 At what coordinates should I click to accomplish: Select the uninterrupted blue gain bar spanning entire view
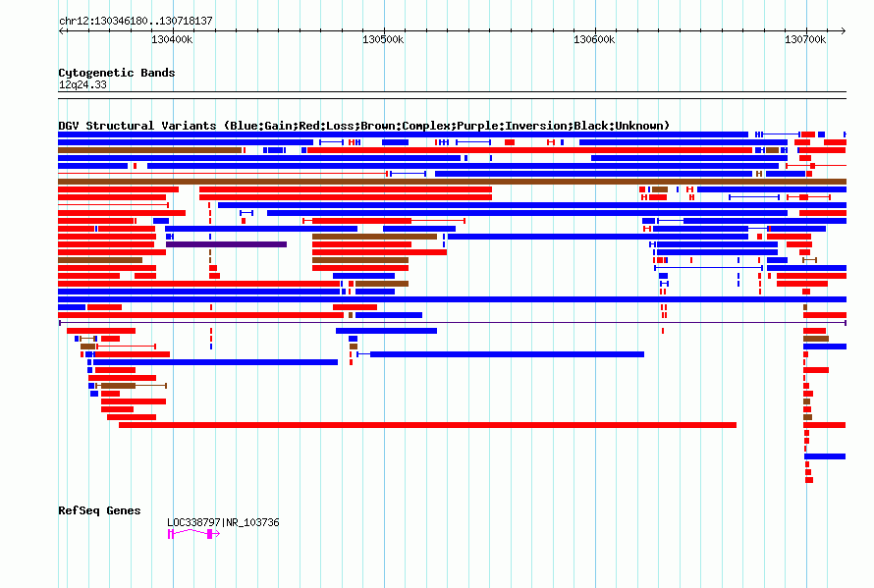click(x=452, y=299)
